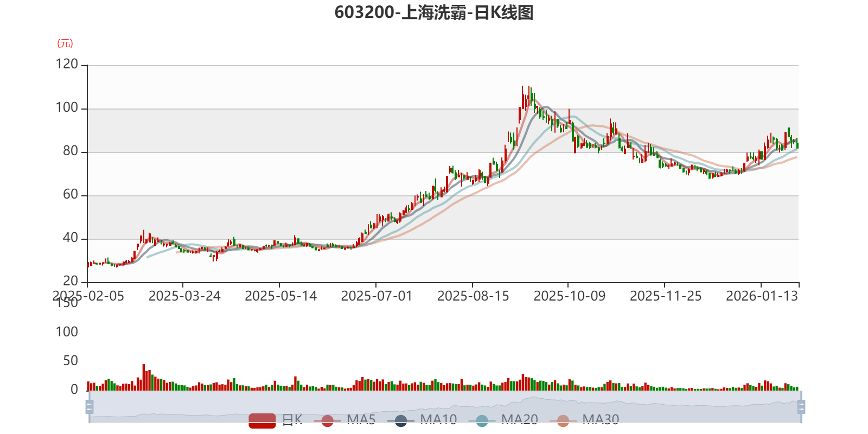Viewport: 868px width, 434px height.
Task: Click the 2025-05-14 date axis label
Action: click(280, 296)
